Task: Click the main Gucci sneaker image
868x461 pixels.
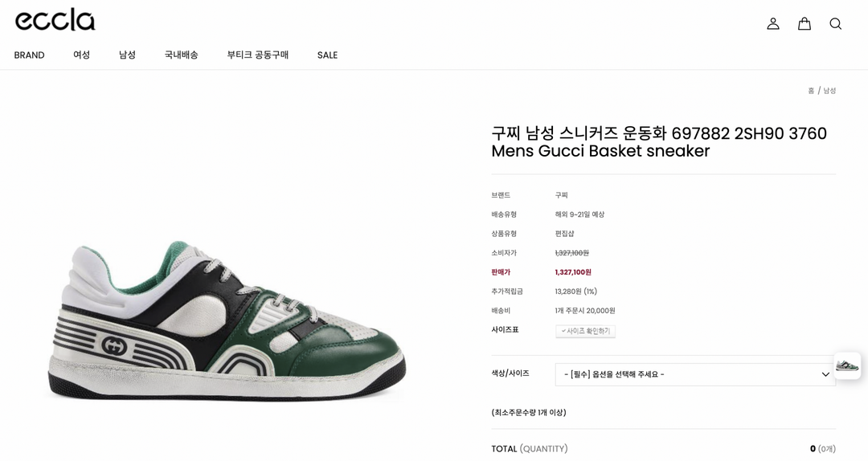Action: click(x=227, y=321)
